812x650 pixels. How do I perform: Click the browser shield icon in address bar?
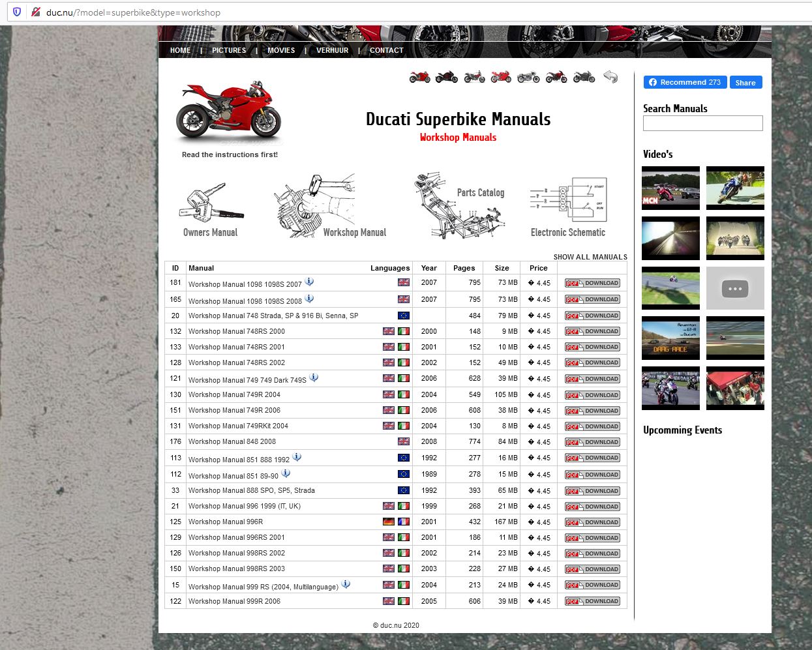pyautogui.click(x=17, y=12)
